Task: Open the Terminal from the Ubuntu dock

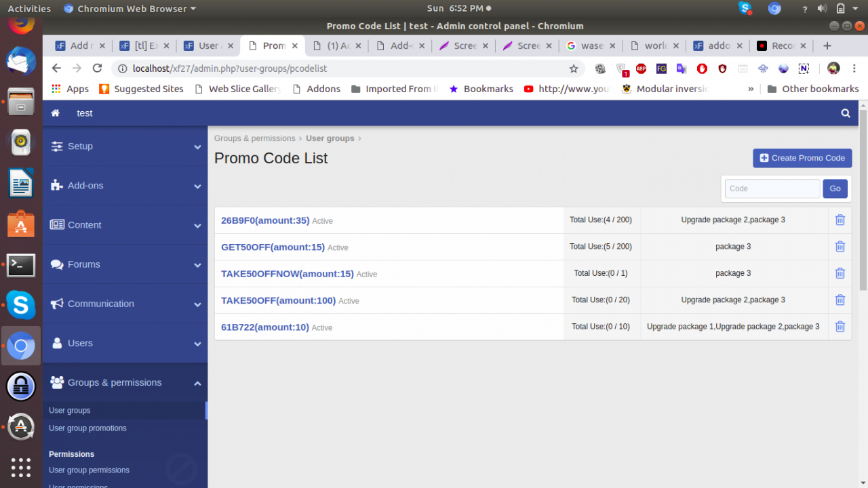Action: click(x=21, y=266)
